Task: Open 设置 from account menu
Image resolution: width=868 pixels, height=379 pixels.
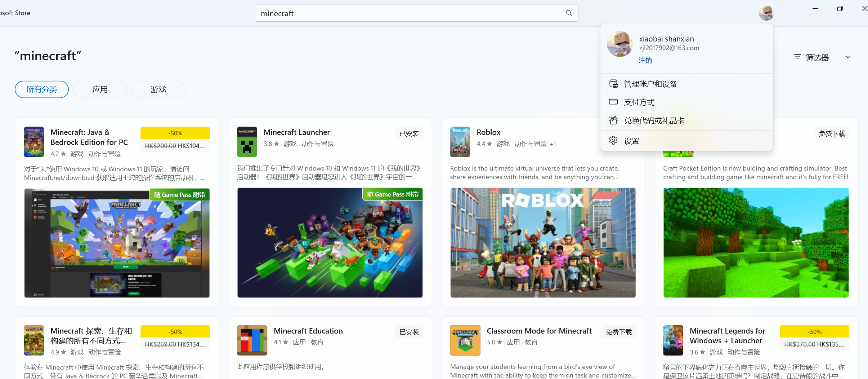Action: (687, 141)
